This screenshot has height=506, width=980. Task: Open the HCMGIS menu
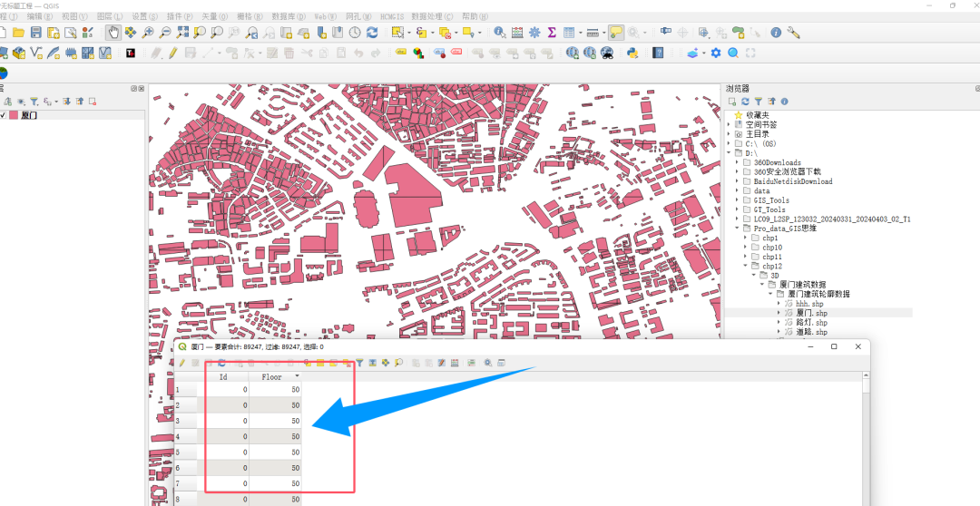(392, 16)
